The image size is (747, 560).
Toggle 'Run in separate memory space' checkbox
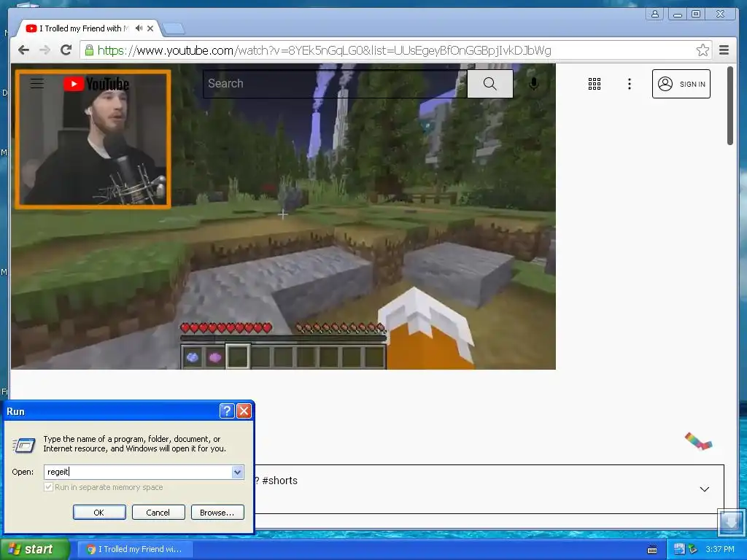[48, 486]
